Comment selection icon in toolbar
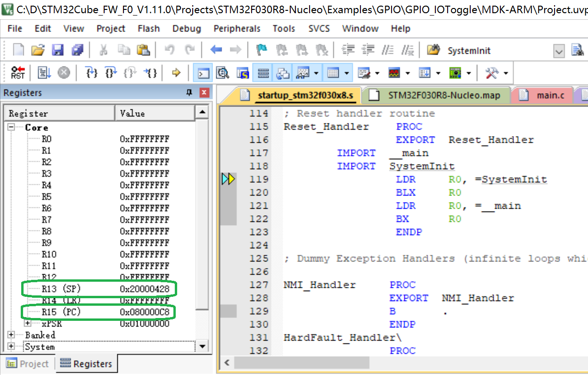Viewport: 588px width, 375px height. click(387, 50)
